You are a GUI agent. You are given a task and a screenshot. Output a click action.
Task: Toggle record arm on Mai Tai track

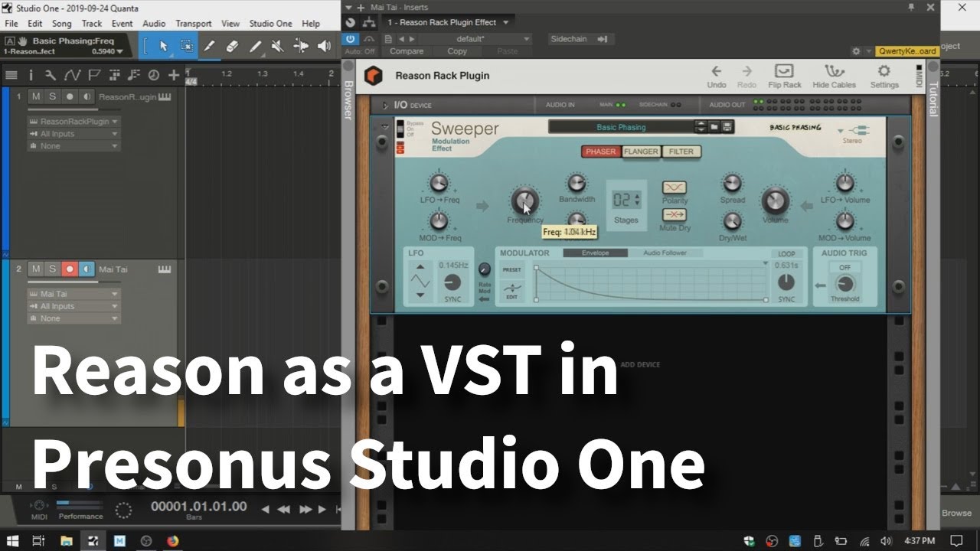click(70, 269)
